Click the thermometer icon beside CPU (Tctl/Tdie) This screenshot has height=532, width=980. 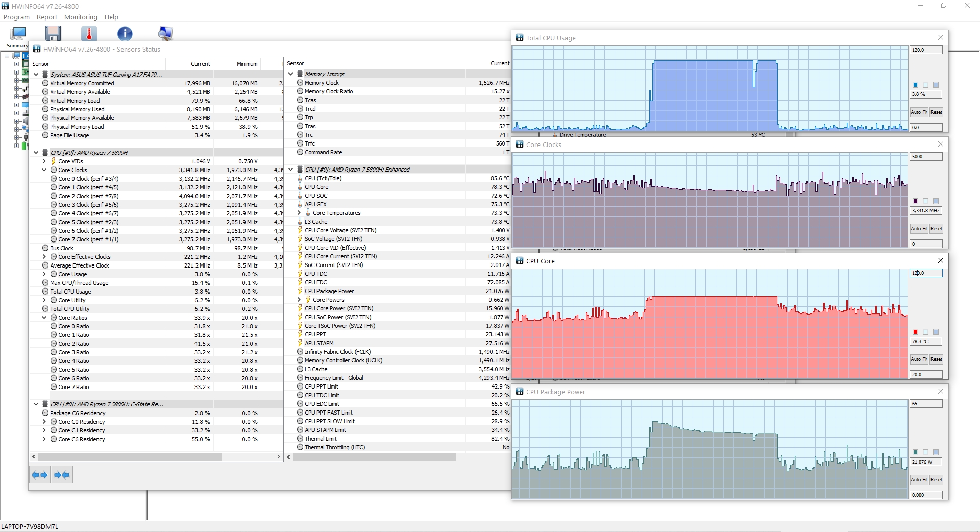click(300, 178)
